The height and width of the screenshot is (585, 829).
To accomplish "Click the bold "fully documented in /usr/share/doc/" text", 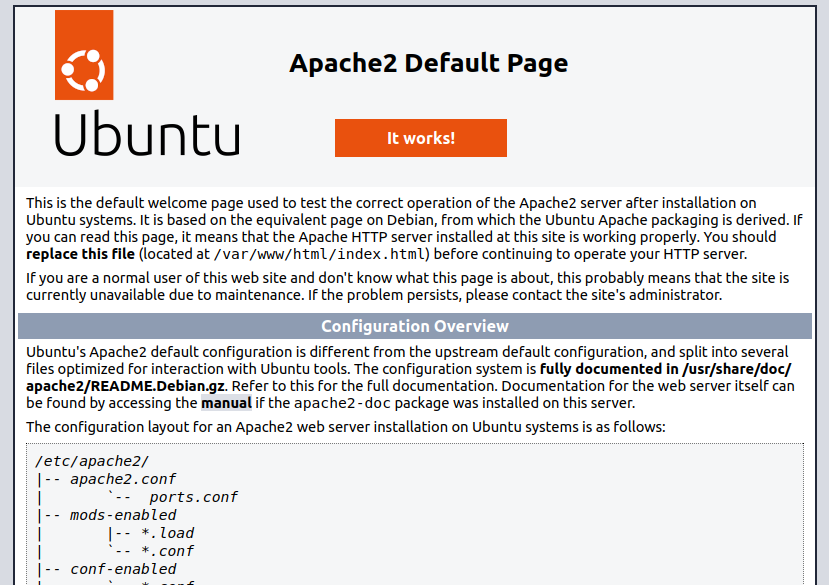I will click(666, 369).
